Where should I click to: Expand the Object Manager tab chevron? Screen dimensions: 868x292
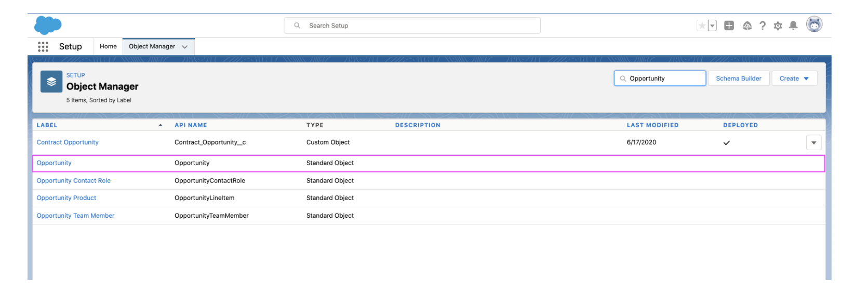185,47
